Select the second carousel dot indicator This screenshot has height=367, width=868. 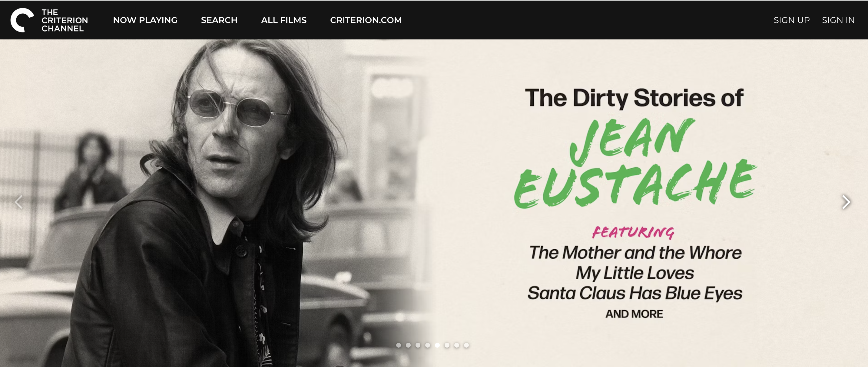pyautogui.click(x=408, y=345)
